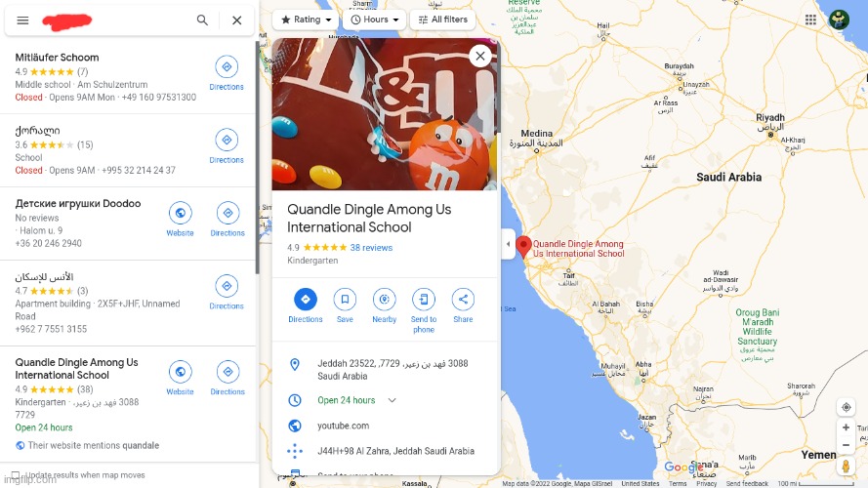Open Google apps grid icon

pyautogui.click(x=811, y=20)
